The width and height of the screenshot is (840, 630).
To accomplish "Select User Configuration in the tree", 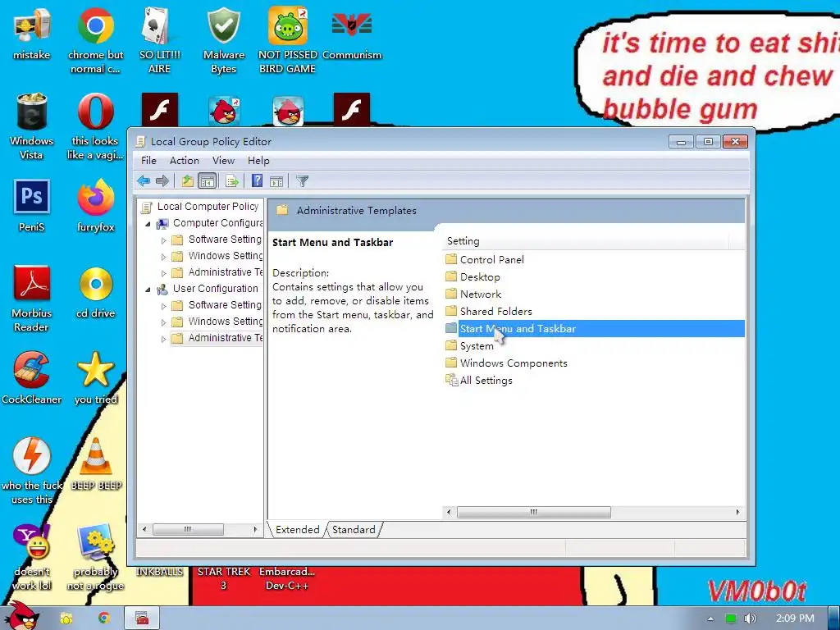I will pos(215,288).
